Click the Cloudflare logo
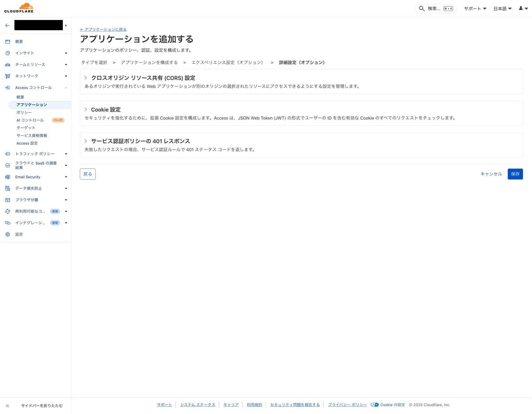The width and height of the screenshot is (532, 414). point(19,8)
